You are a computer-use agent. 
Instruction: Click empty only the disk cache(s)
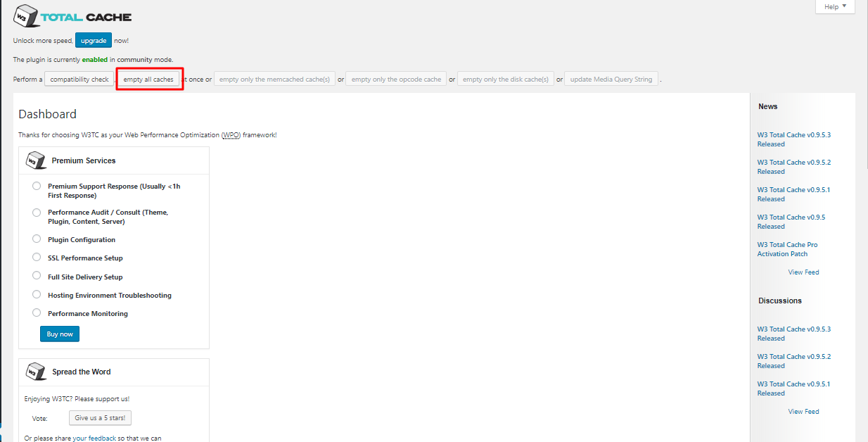pos(506,80)
